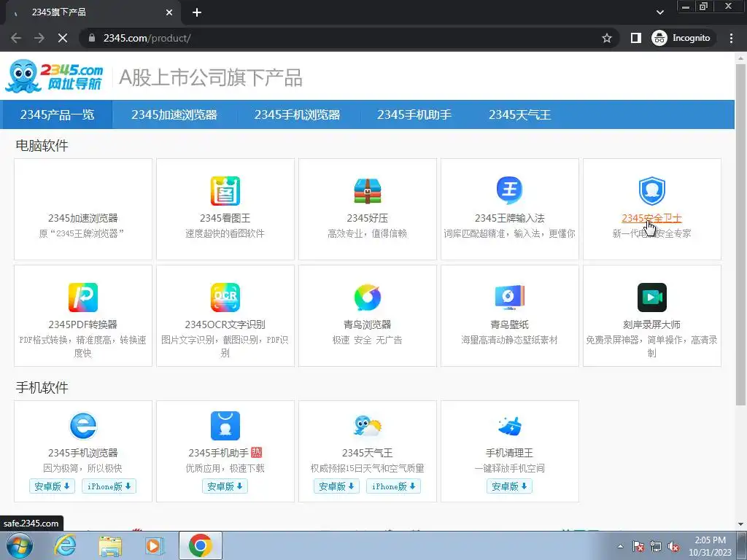Open Windows Media Player from the taskbar

click(x=154, y=545)
